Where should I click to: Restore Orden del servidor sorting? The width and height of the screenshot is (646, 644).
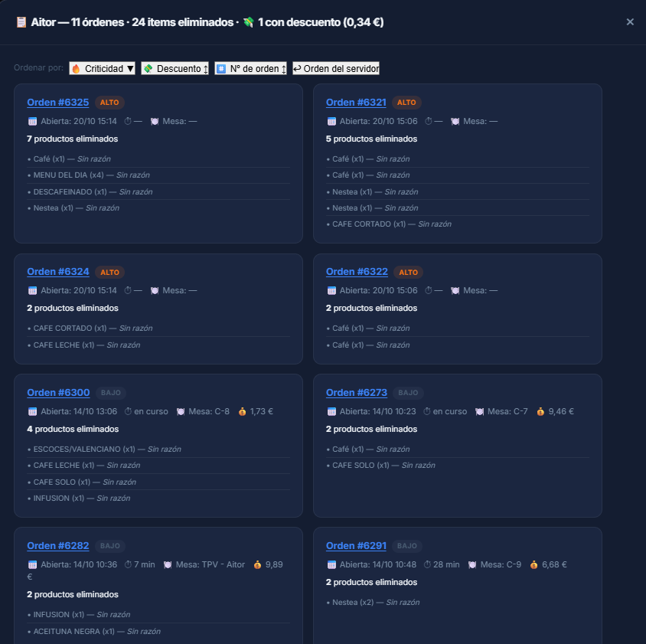tap(336, 68)
